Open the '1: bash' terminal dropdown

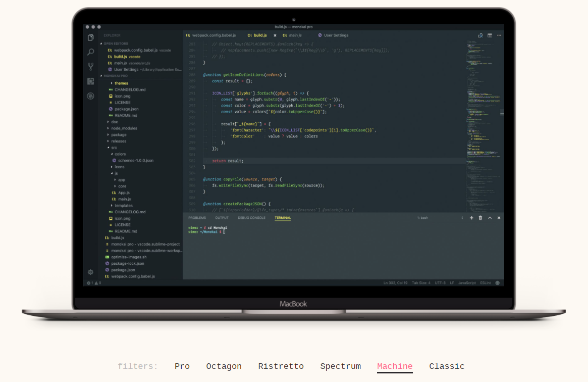point(422,217)
